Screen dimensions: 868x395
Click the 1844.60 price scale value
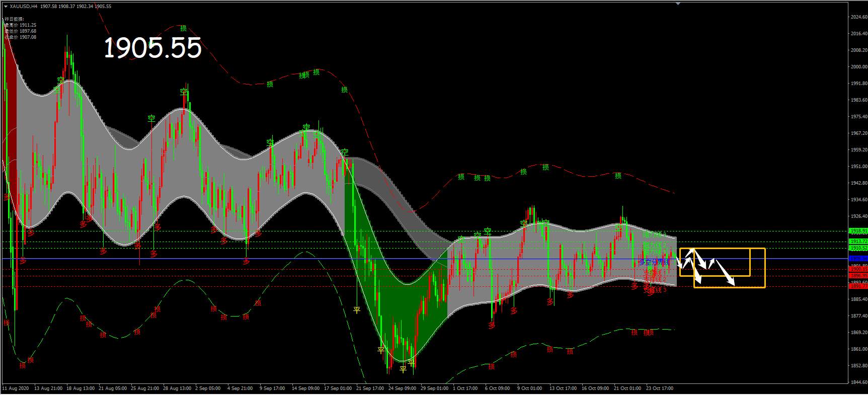coord(859,382)
